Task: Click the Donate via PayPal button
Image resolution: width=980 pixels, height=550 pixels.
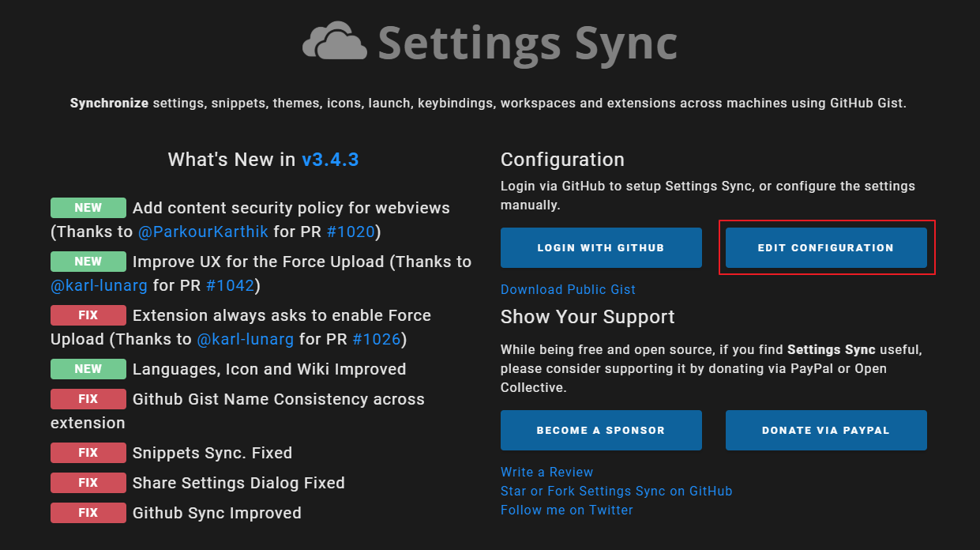Action: [x=826, y=430]
